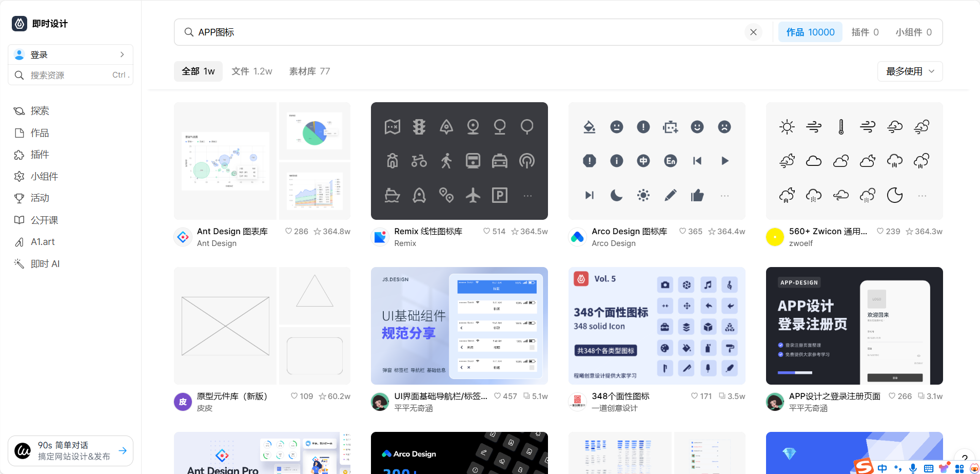
Task: Click the Ant Design author avatar
Action: [x=183, y=237]
